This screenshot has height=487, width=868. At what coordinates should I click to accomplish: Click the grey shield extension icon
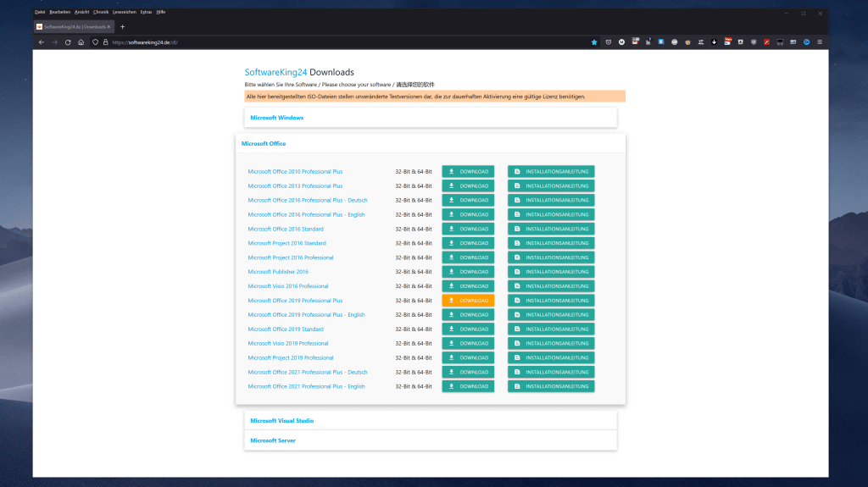[754, 42]
